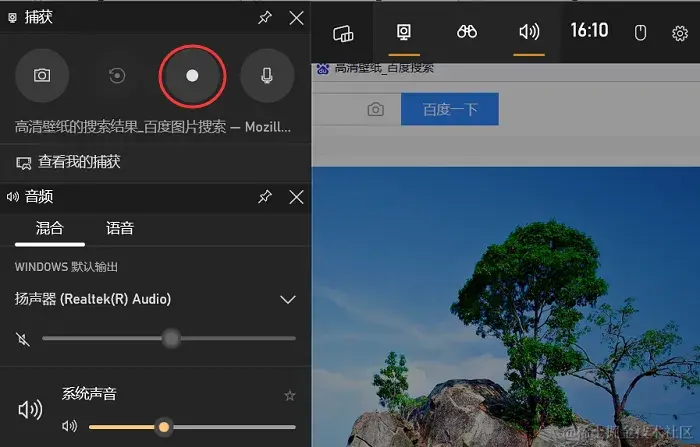Expand the 扬声器 (Realtek(R) Audio) dropdown
Image resolution: width=700 pixels, height=447 pixels.
288,299
